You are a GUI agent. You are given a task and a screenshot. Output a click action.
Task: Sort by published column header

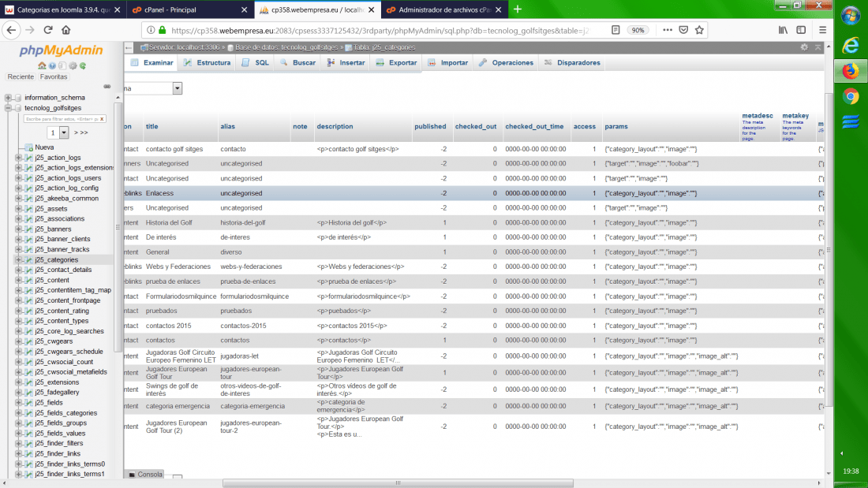coord(430,127)
